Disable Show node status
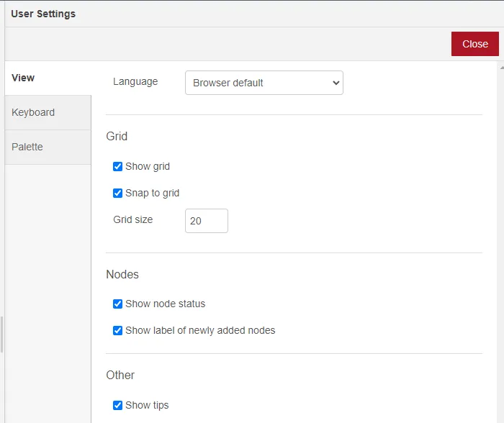This screenshot has height=423, width=504. [117, 304]
